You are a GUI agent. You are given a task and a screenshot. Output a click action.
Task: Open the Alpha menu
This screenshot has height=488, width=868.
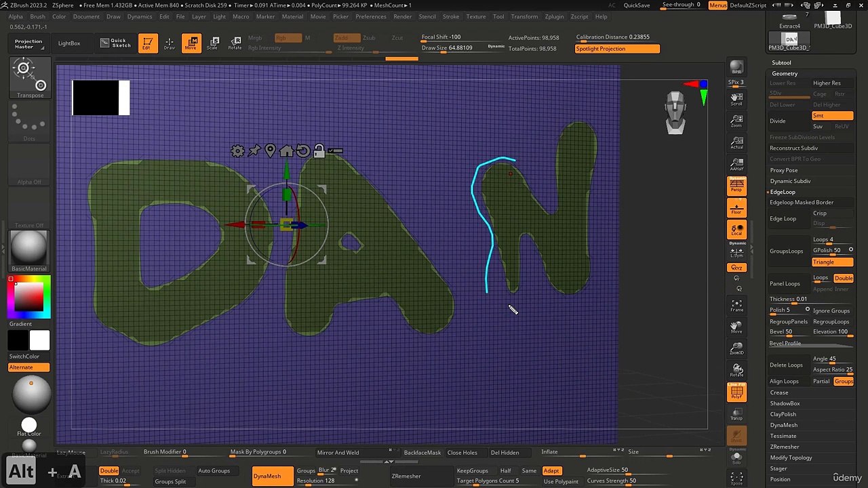[x=16, y=16]
